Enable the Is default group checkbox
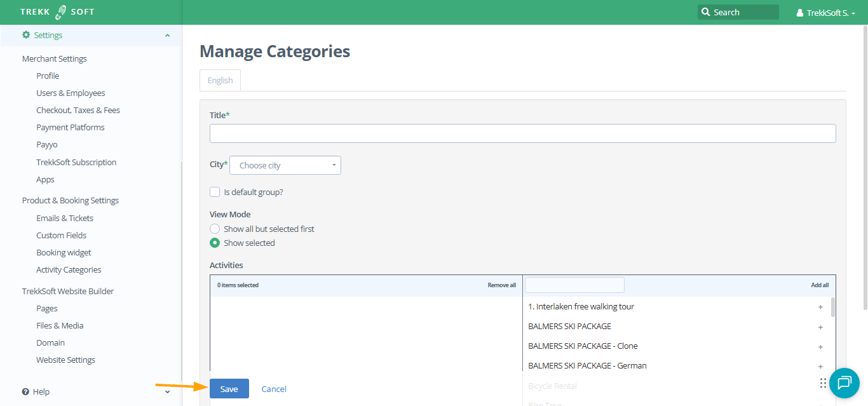Image resolution: width=868 pixels, height=406 pixels. point(215,192)
